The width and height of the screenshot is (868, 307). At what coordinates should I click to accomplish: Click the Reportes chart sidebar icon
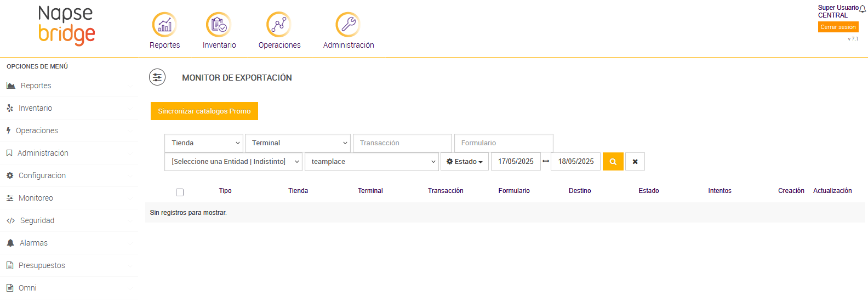click(10, 86)
